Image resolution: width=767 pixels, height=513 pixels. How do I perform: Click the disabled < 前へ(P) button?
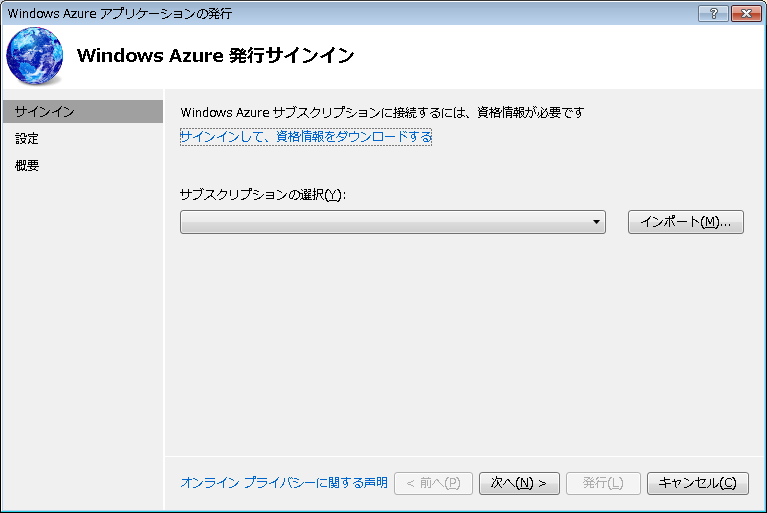(x=433, y=483)
